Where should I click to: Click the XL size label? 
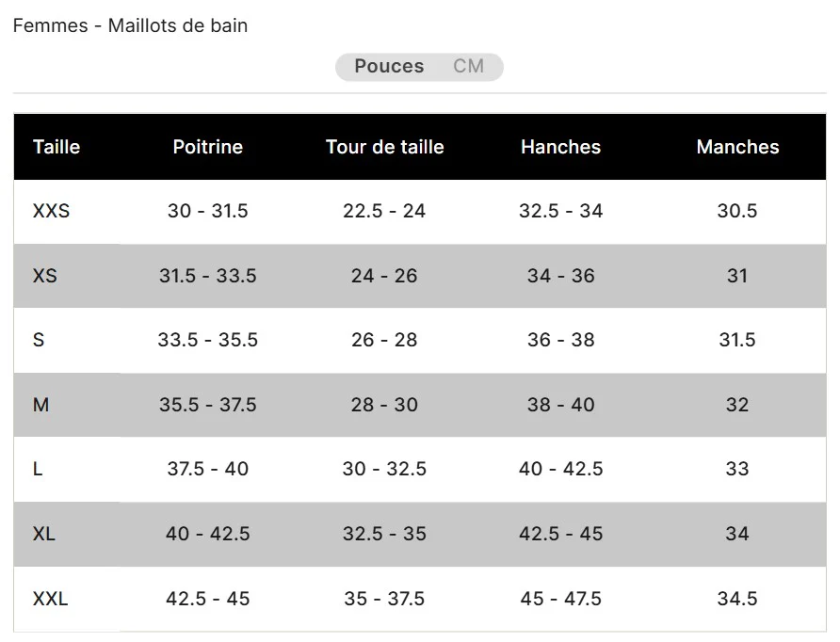[x=44, y=534]
